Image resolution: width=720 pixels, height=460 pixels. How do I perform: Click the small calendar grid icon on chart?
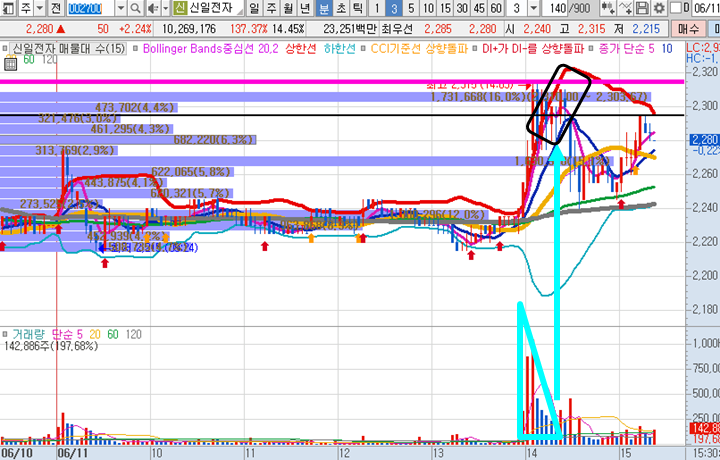(10, 64)
